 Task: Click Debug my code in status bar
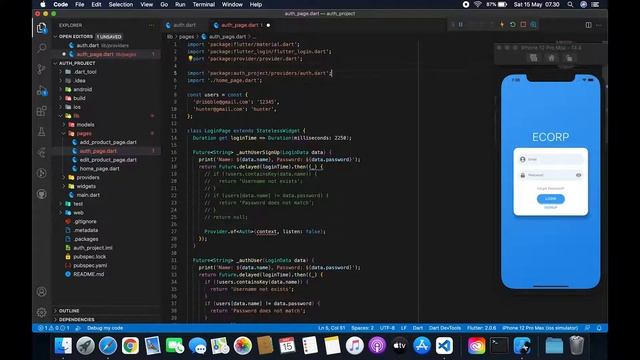tap(105, 328)
